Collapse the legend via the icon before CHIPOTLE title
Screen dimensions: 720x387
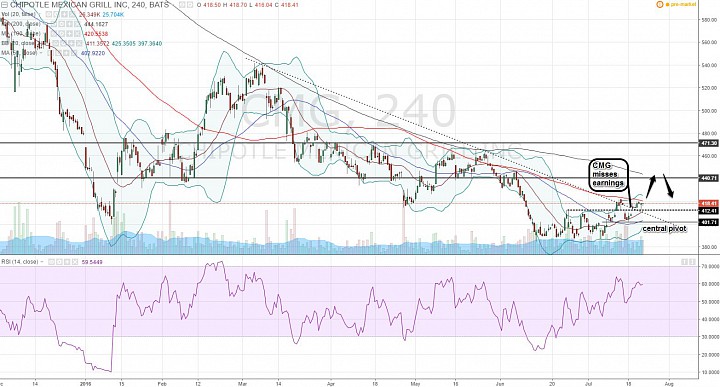coord(5,5)
